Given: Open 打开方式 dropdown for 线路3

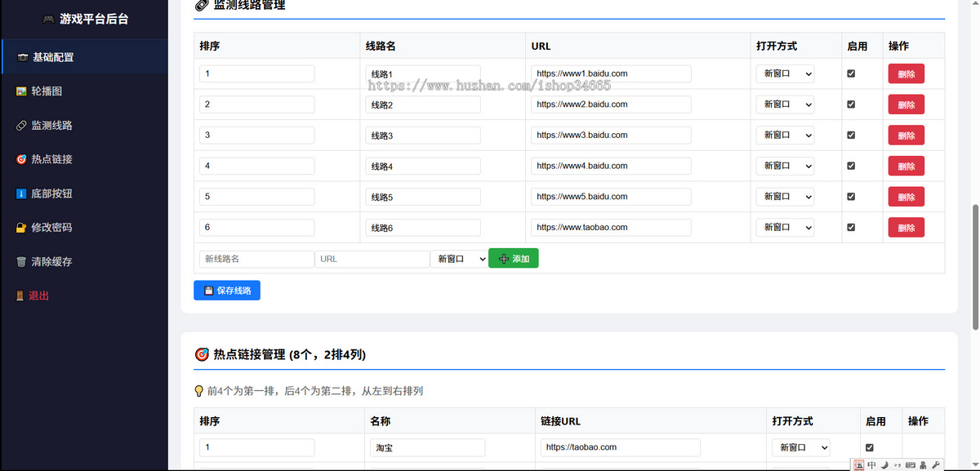Looking at the screenshot, I should coord(785,135).
